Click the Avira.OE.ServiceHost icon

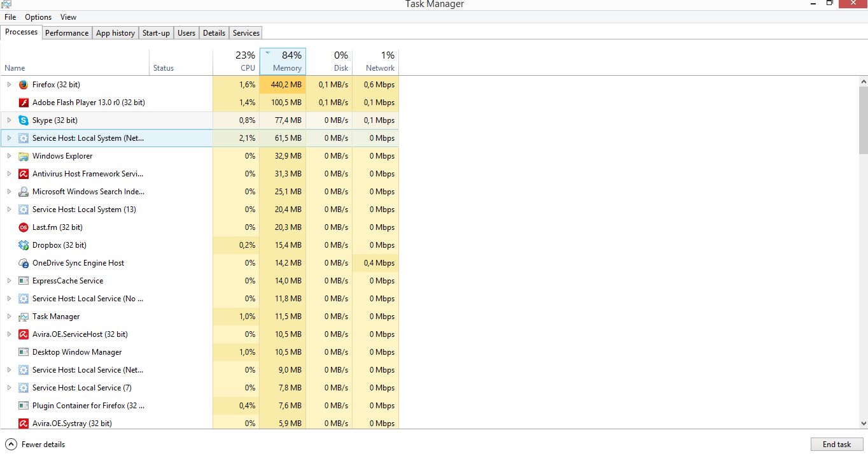24,334
